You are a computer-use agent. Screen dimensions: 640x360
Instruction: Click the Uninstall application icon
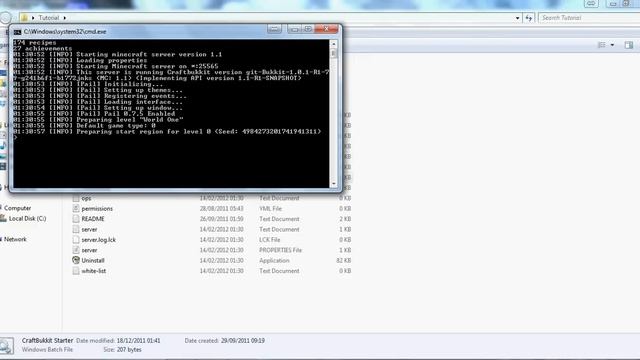click(x=76, y=260)
